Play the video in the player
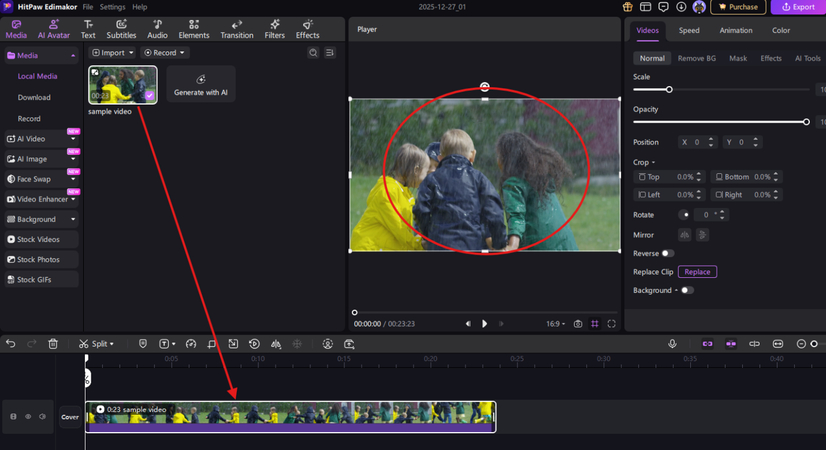 pyautogui.click(x=484, y=324)
